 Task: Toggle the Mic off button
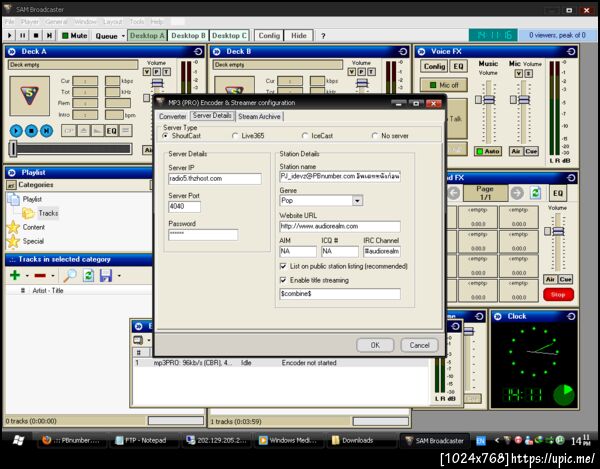point(444,85)
